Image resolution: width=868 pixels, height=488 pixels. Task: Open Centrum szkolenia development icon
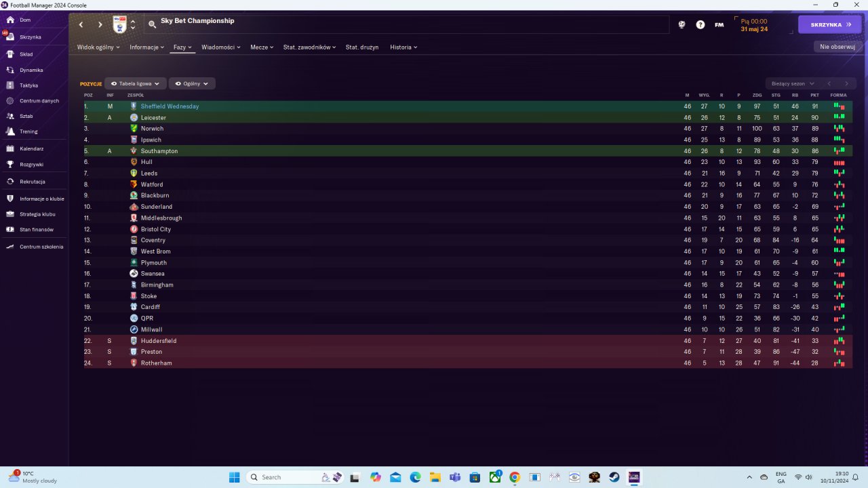pyautogui.click(x=10, y=247)
